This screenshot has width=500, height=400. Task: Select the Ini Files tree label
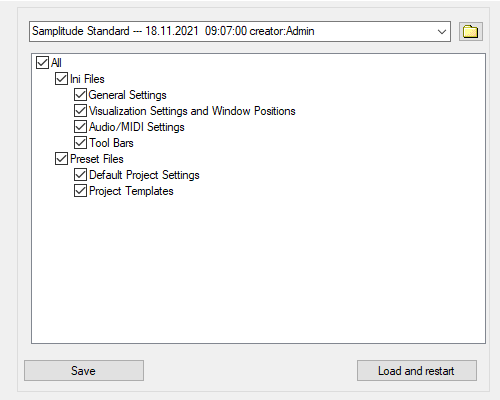tap(87, 79)
